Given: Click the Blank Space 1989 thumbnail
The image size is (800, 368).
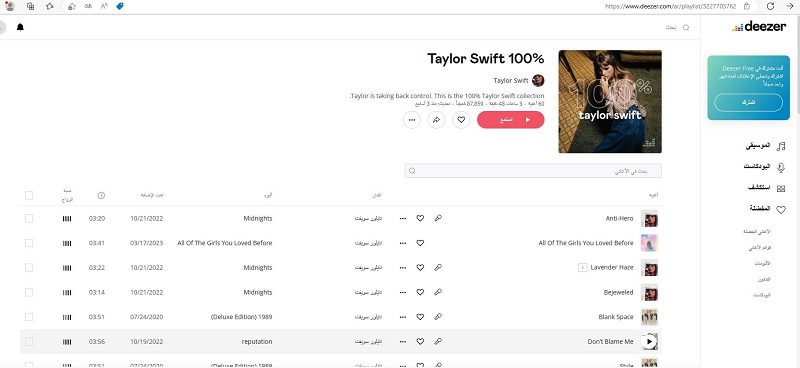Looking at the screenshot, I should tap(649, 317).
